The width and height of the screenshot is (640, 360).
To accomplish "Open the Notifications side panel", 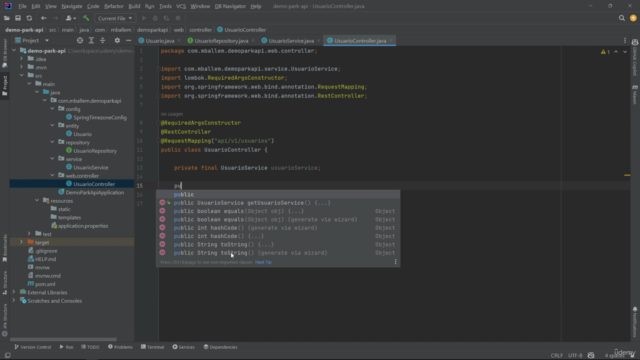I will click(635, 322).
